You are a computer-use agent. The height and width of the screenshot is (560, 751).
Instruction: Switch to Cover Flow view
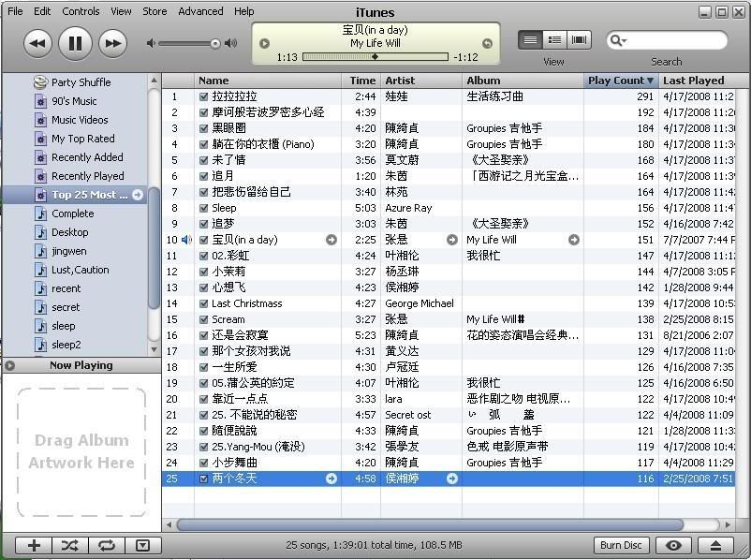[579, 39]
